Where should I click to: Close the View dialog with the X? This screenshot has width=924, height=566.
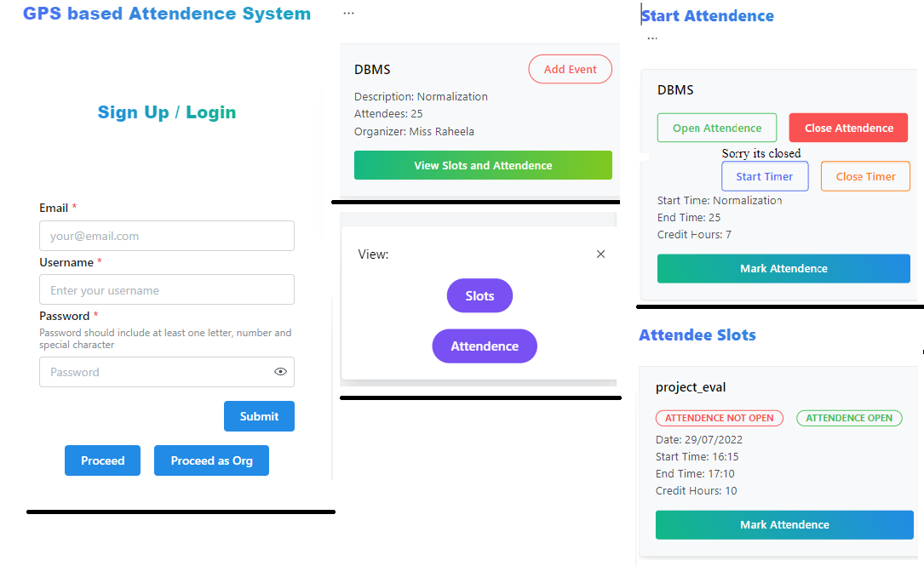coord(600,254)
